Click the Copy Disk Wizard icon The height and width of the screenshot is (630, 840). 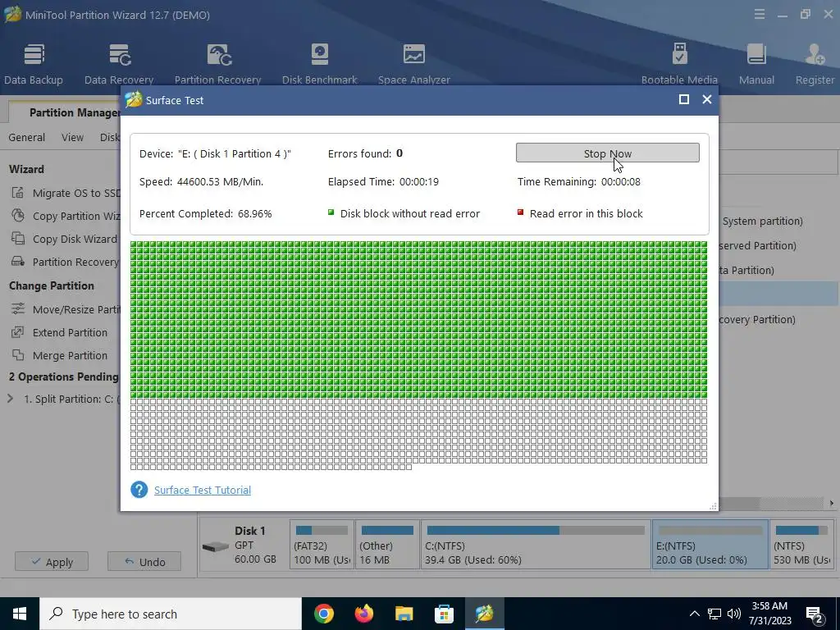point(18,239)
